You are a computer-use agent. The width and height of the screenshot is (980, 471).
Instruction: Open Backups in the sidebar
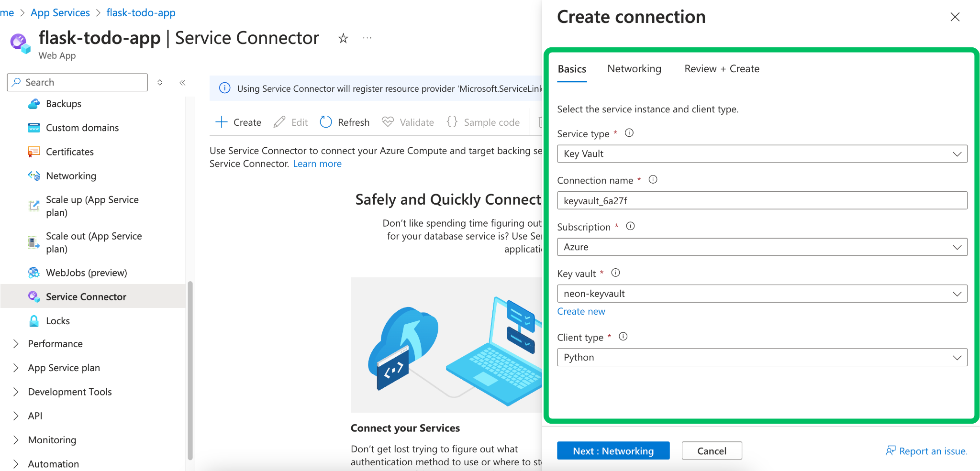coord(63,104)
